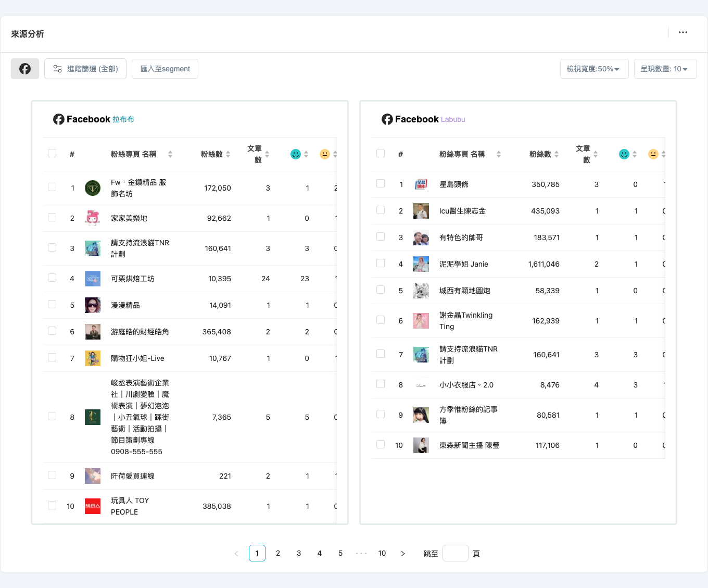The height and width of the screenshot is (588, 708).
Task: Go to page 4 of results
Action: pos(320,553)
